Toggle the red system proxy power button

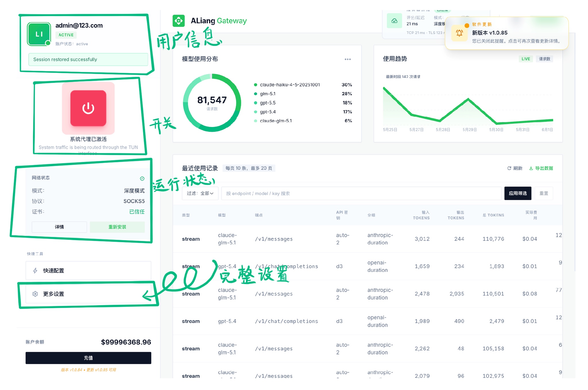88,108
